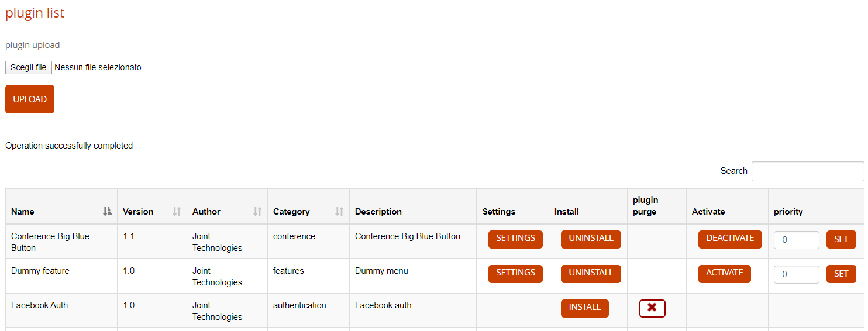
Task: Sort table by Category column arrow
Action: pyautogui.click(x=339, y=212)
